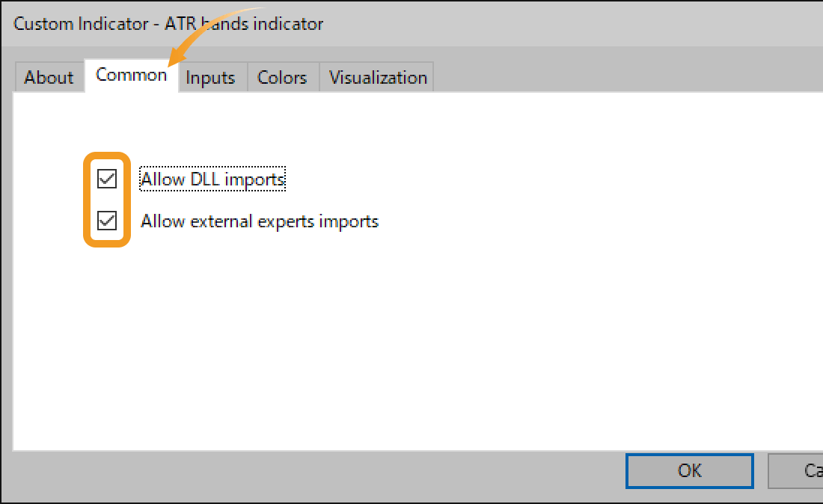Select the Common tab

pos(131,76)
